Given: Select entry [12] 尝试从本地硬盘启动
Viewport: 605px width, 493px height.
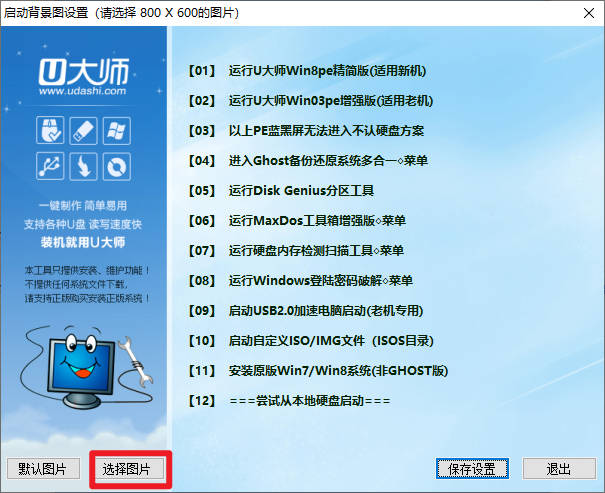Looking at the screenshot, I should coord(289,401).
